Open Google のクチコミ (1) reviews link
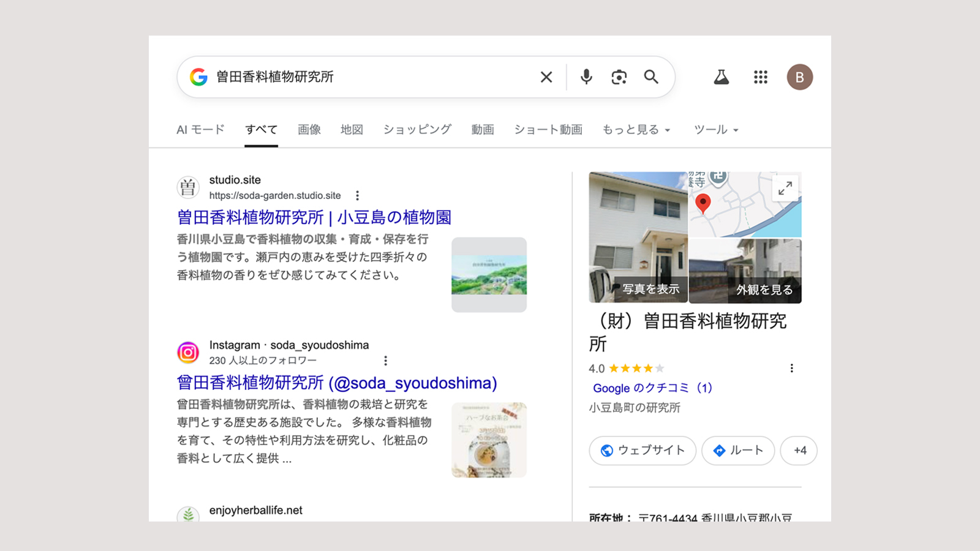The image size is (980, 551). 652,388
